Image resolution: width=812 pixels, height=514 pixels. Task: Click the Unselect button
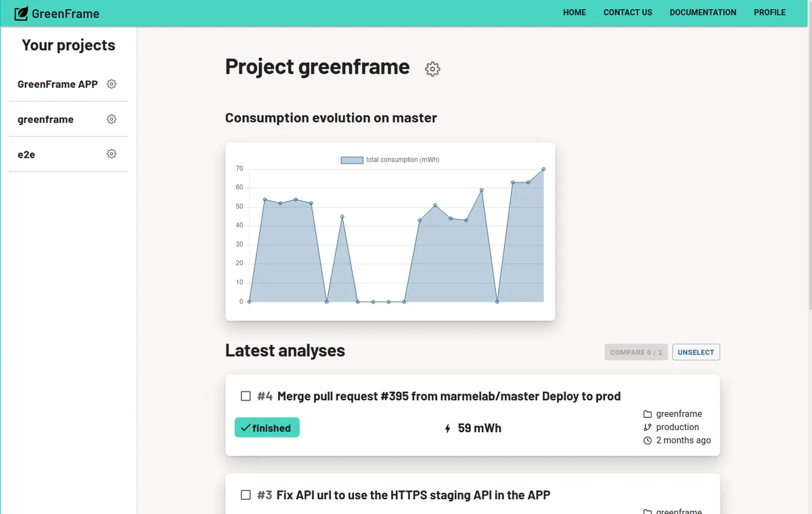[696, 352]
